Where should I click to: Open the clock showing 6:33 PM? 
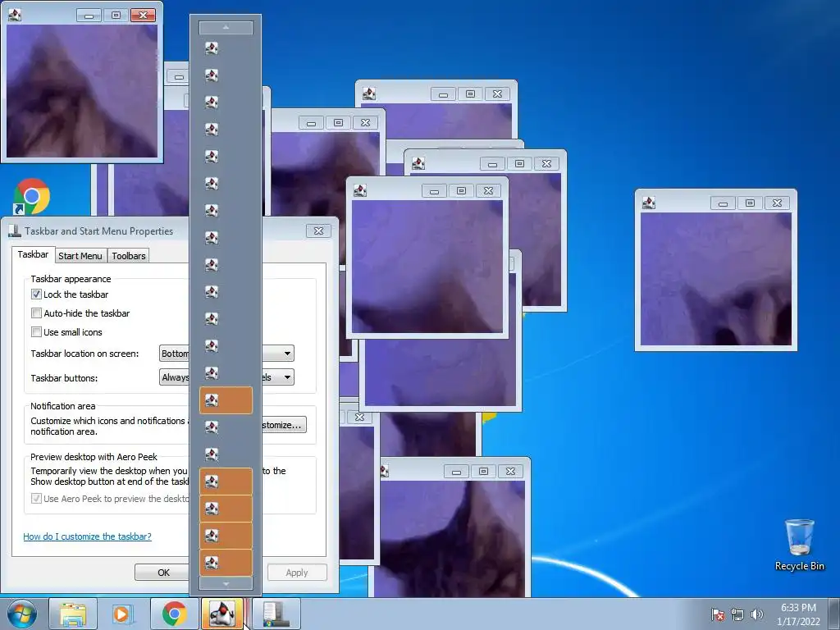798,614
